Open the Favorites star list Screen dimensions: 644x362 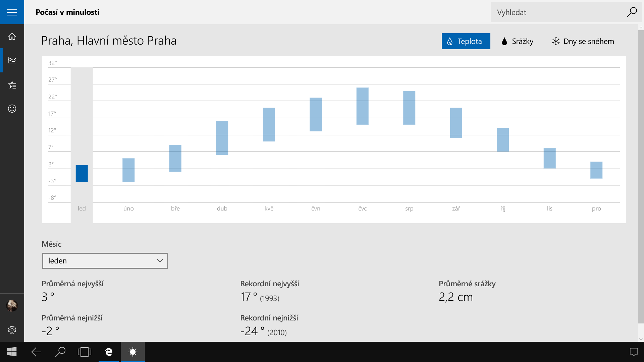12,85
